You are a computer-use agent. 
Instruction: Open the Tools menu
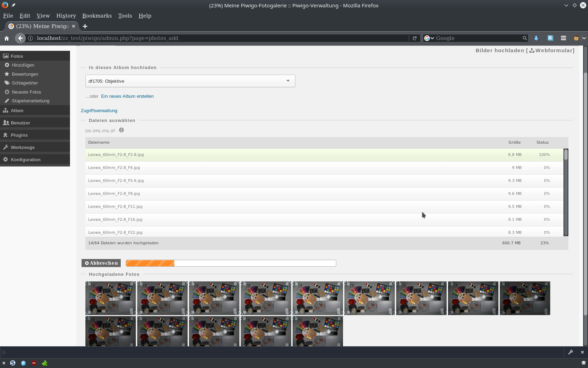[125, 16]
